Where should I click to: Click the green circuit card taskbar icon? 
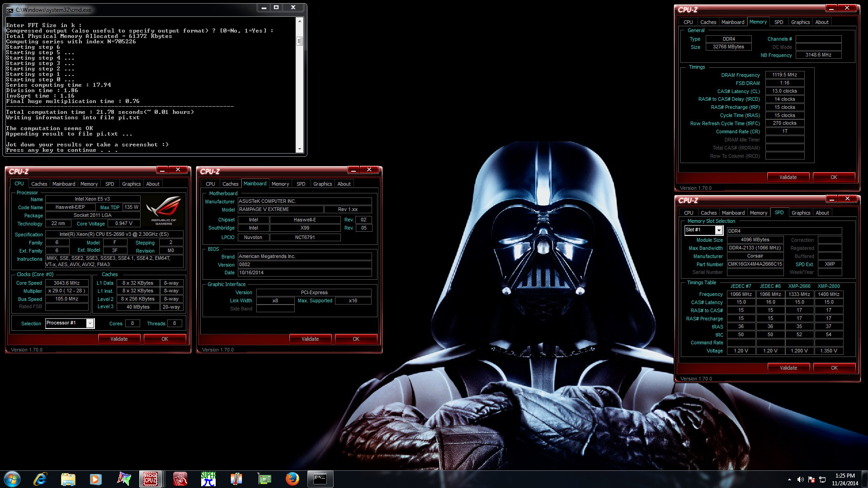[x=264, y=479]
